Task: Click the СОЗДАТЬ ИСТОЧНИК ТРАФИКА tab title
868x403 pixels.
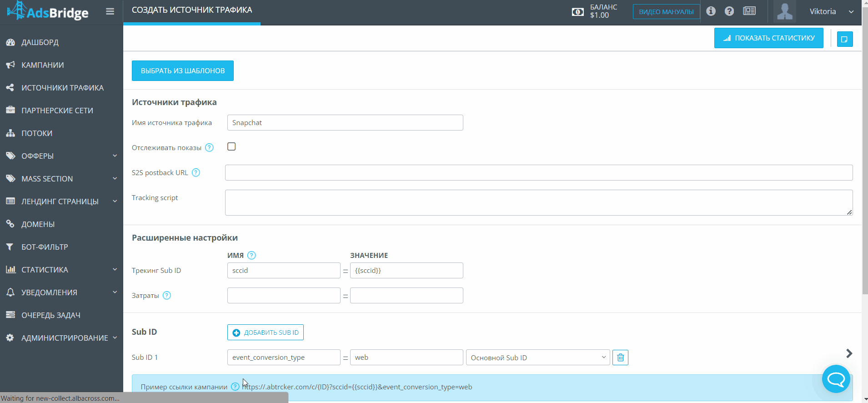Action: pyautogui.click(x=192, y=10)
